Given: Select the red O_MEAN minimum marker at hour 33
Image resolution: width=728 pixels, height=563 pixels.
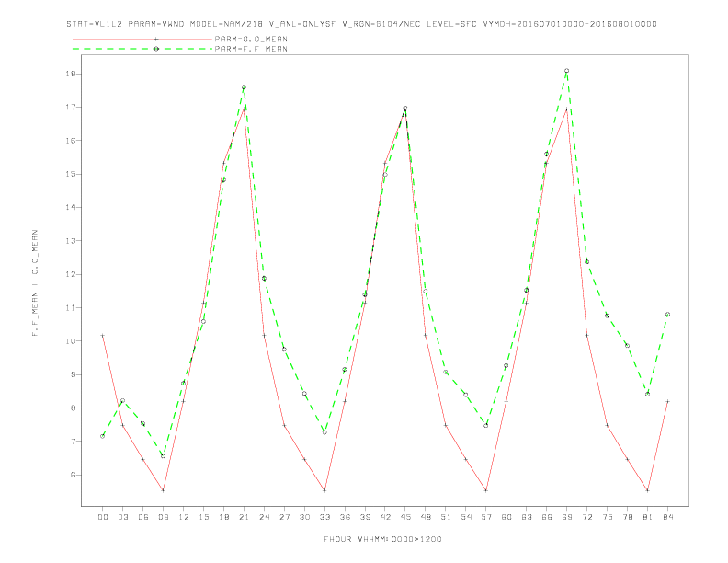Looking at the screenshot, I should point(324,490).
